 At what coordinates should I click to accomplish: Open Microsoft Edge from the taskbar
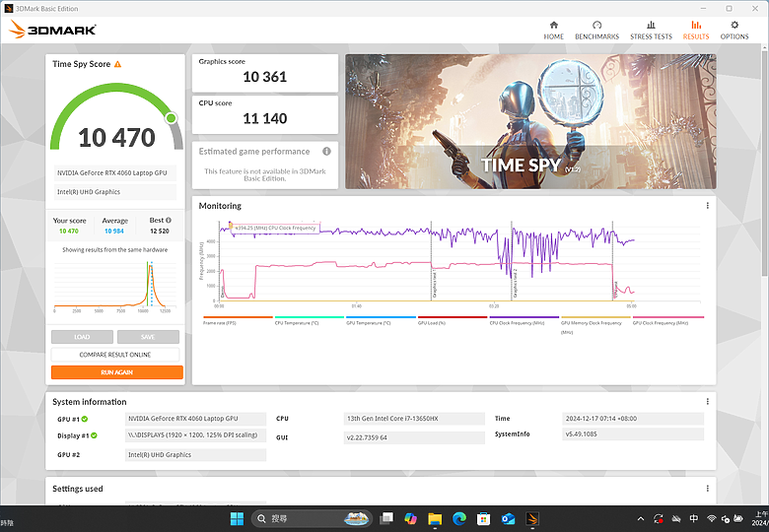point(459,518)
